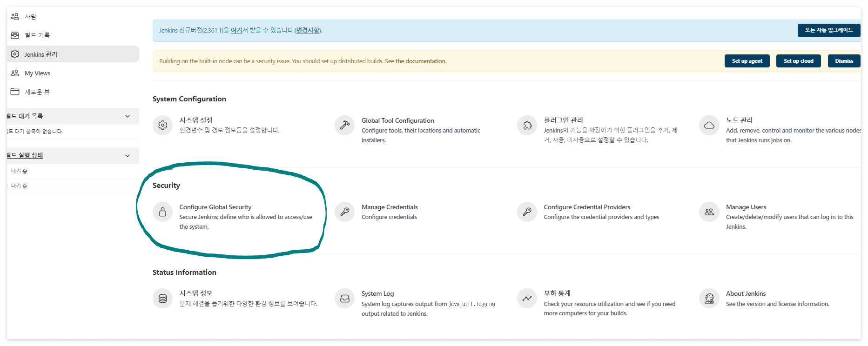Click the 새로운 뷰 folder icon
The height and width of the screenshot is (346, 868).
15,92
